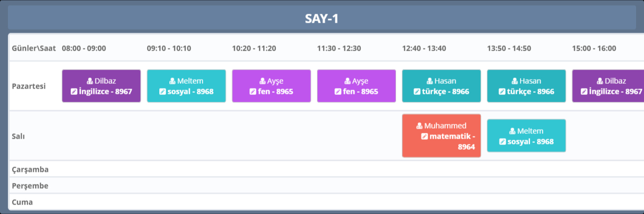Screen dimensions: 644x214
Task: Click teacher icon beside Meltem in Salı row
Action: click(x=513, y=131)
